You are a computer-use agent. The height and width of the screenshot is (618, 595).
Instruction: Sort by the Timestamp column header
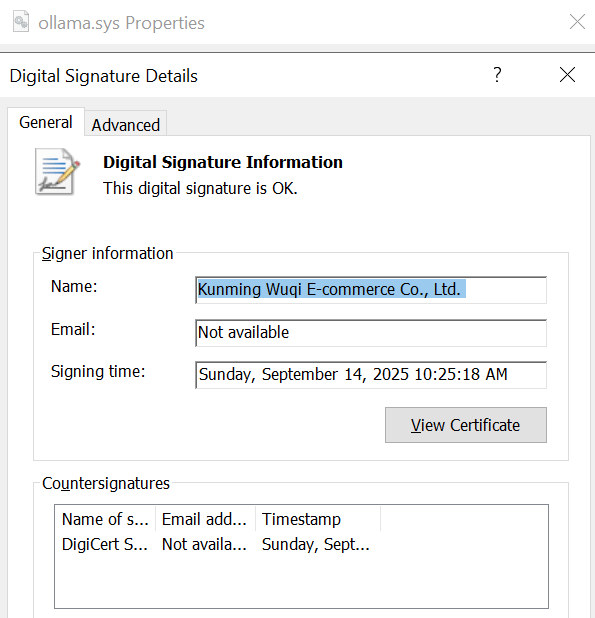318,519
